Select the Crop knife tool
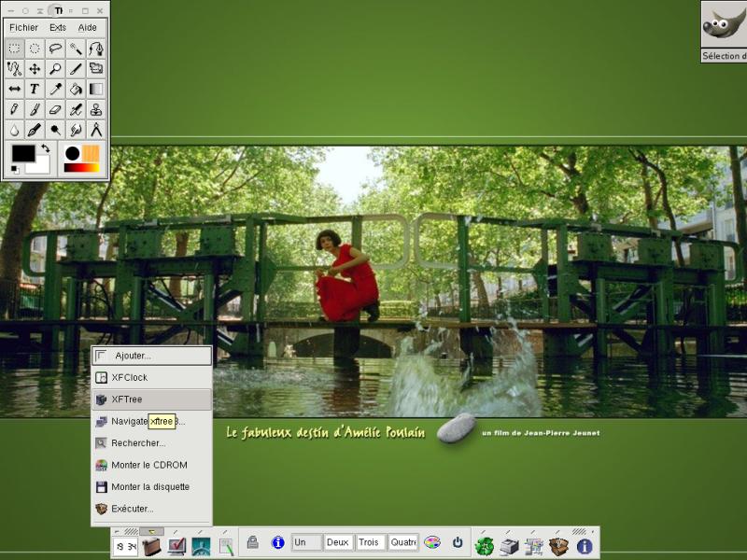The width and height of the screenshot is (747, 560). (76, 68)
